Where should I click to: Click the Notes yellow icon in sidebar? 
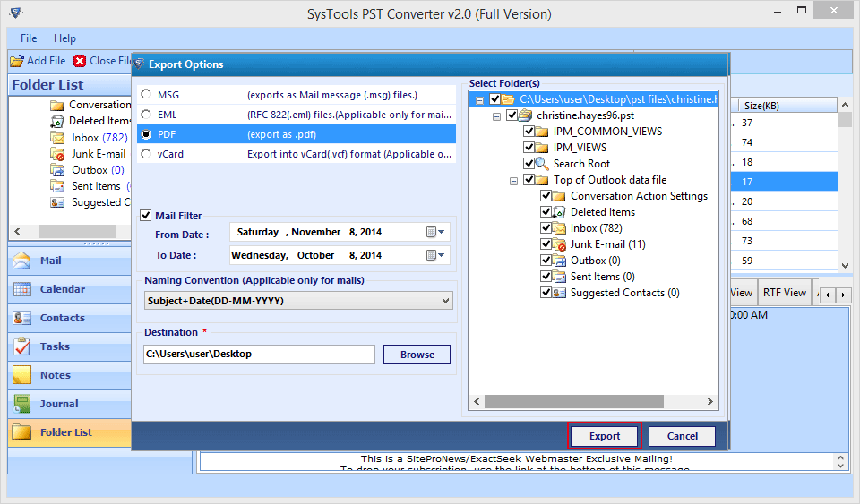pyautogui.click(x=21, y=375)
